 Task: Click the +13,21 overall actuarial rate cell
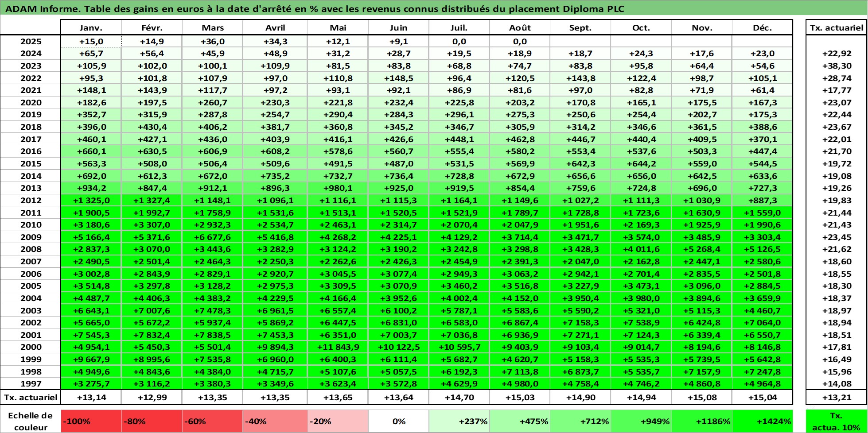click(x=837, y=398)
